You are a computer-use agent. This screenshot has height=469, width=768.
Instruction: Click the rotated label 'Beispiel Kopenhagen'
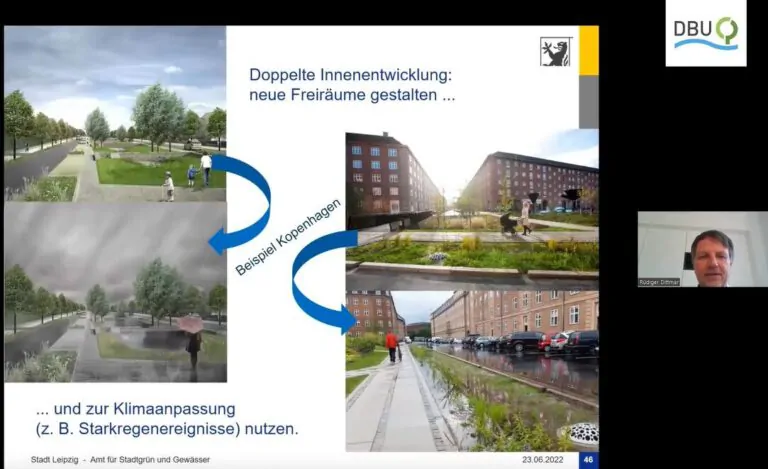[x=288, y=237]
